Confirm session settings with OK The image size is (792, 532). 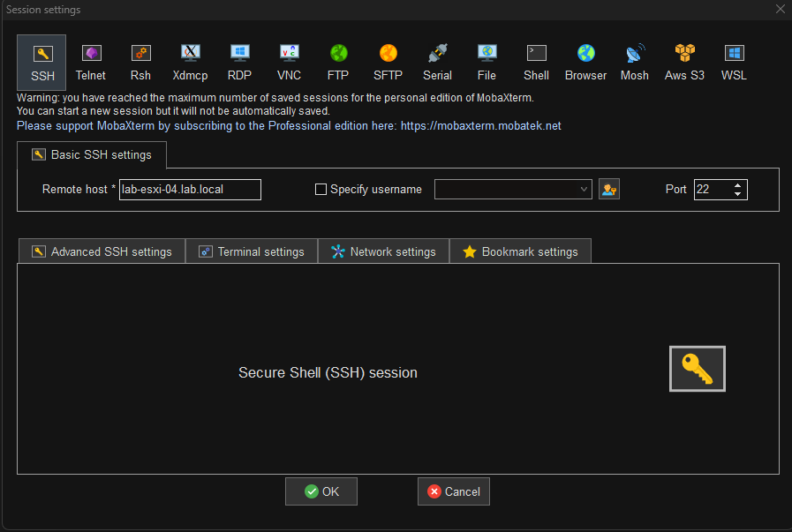point(321,491)
